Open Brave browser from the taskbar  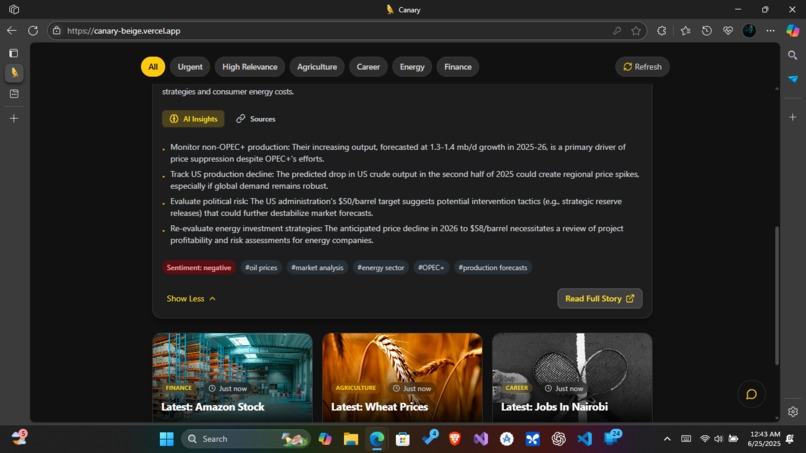[x=455, y=439]
